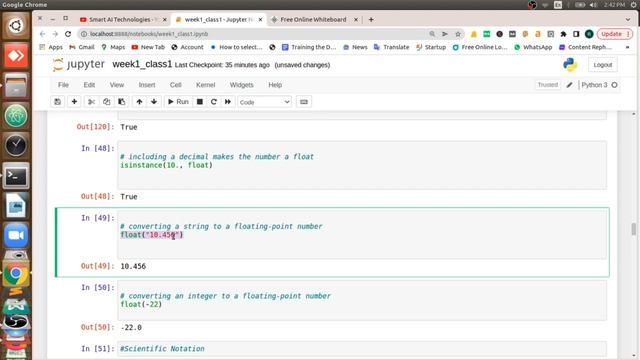Click the Jupyter logo
Screen dimensions: 640x360
[79, 64]
